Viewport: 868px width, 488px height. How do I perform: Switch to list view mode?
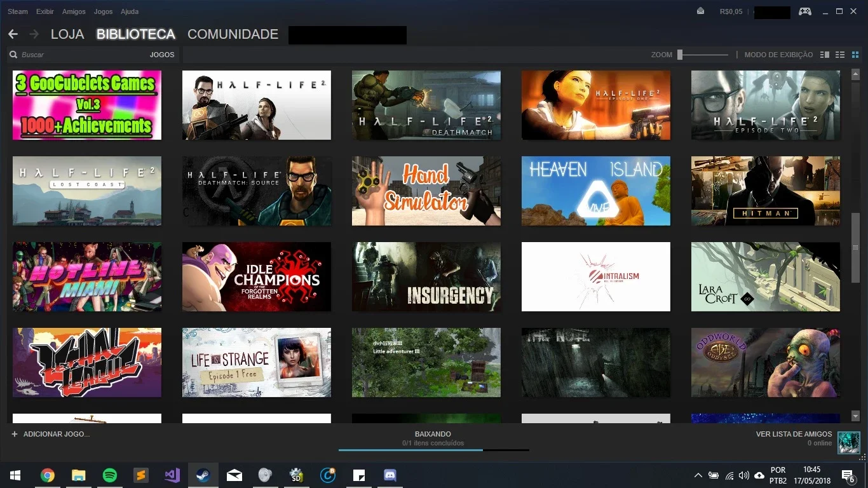840,55
